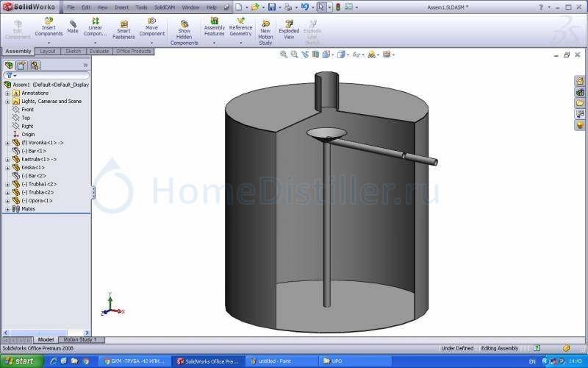
Task: Open SolidWorks Resources task pane icon
Action: (x=580, y=81)
